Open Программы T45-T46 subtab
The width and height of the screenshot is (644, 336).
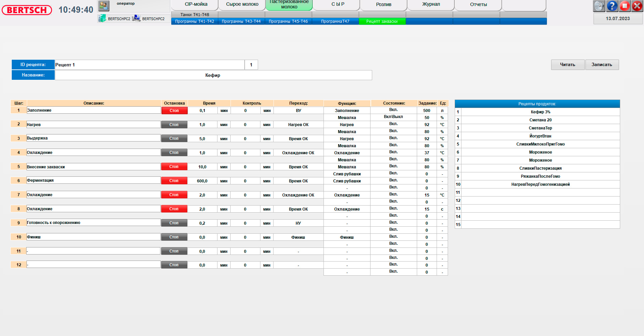click(288, 21)
